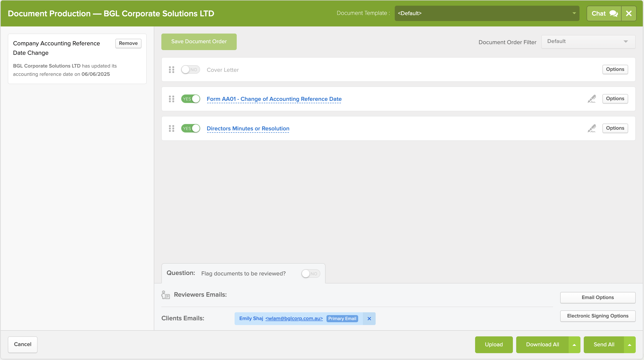This screenshot has height=360, width=644.
Task: Open the Document Order Filter dropdown
Action: 588,42
